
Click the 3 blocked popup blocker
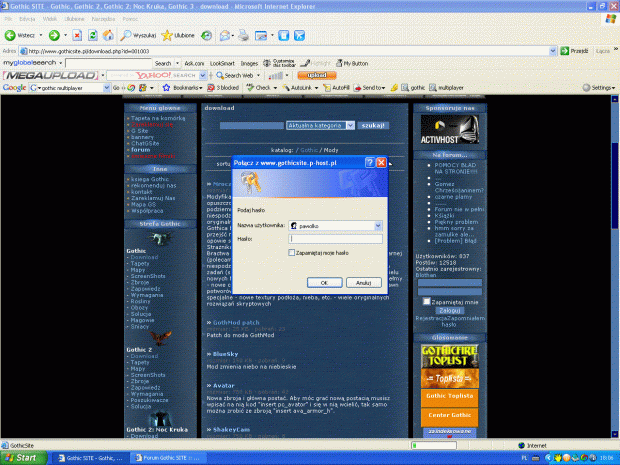pyautogui.click(x=223, y=88)
